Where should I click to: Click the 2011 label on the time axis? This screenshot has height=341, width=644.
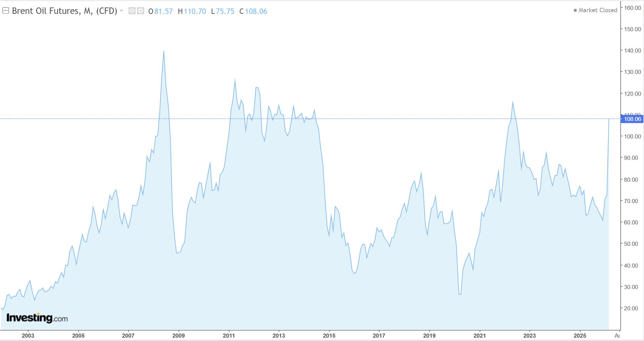[x=229, y=336]
